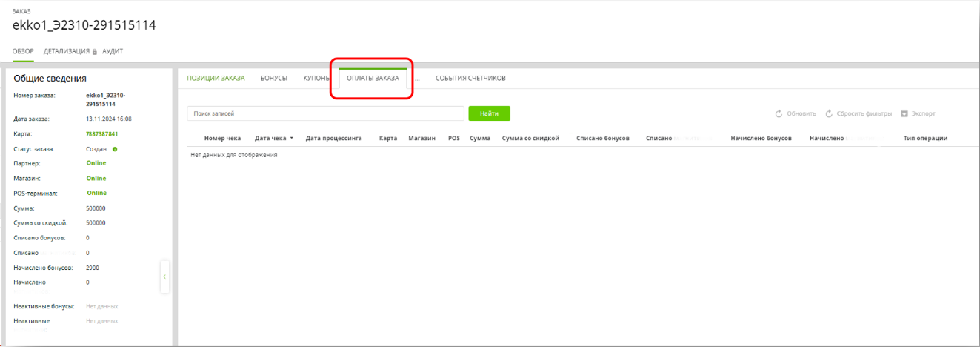The width and height of the screenshot is (980, 347).
Task: Click the Экспорт export icon
Action: click(904, 113)
